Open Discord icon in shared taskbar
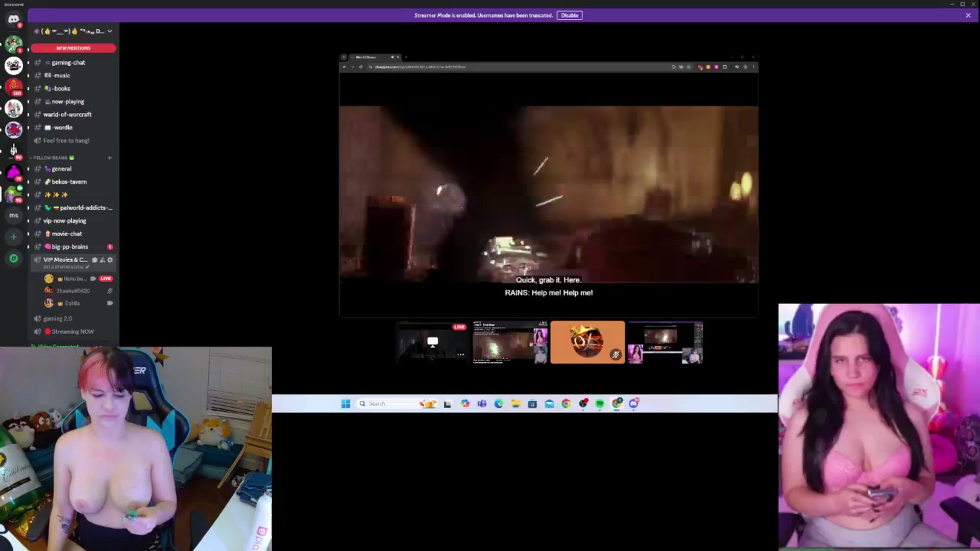Screen dimensions: 980x551 point(634,404)
